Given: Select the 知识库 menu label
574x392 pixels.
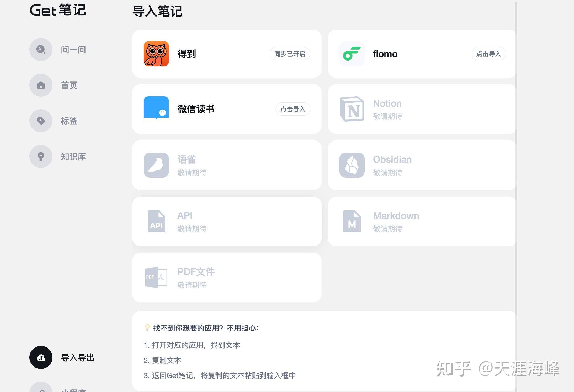Looking at the screenshot, I should 73,156.
